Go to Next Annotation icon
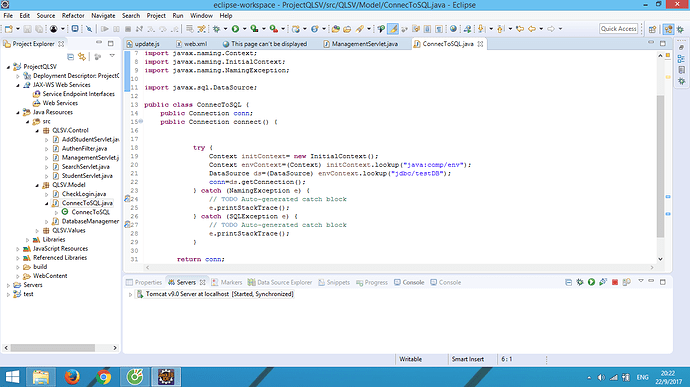690x387 pixels. [481, 29]
